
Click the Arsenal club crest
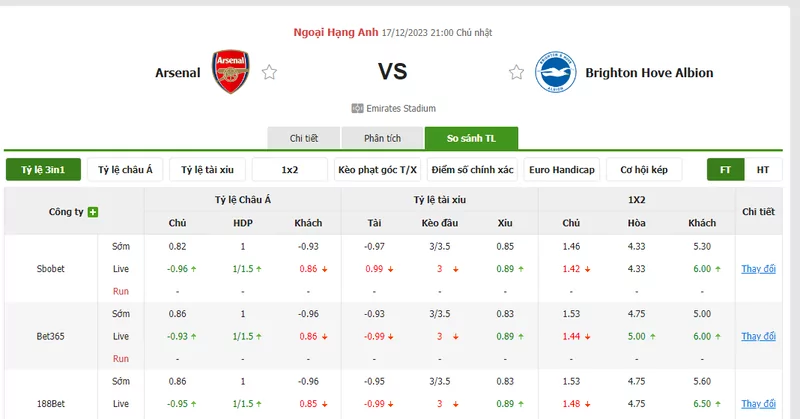tap(231, 71)
